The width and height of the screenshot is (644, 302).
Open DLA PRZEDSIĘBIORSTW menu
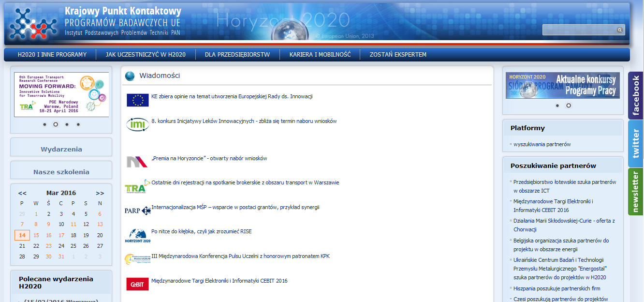tap(237, 55)
